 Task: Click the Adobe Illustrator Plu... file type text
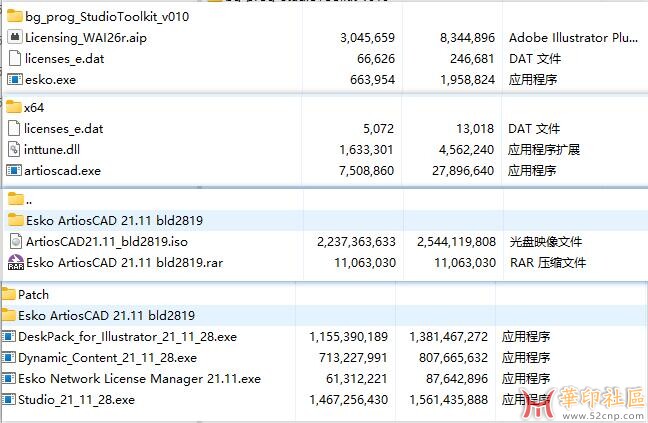[x=573, y=38]
